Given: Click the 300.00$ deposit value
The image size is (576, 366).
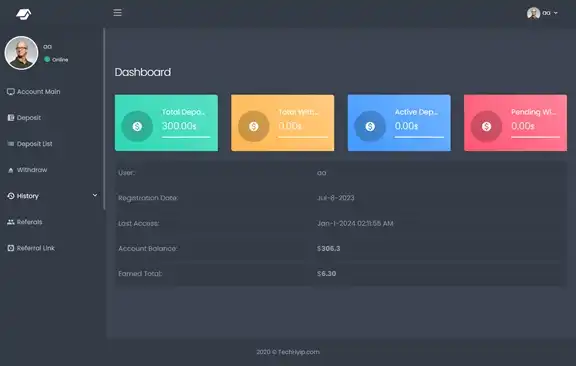Looking at the screenshot, I should [x=179, y=126].
